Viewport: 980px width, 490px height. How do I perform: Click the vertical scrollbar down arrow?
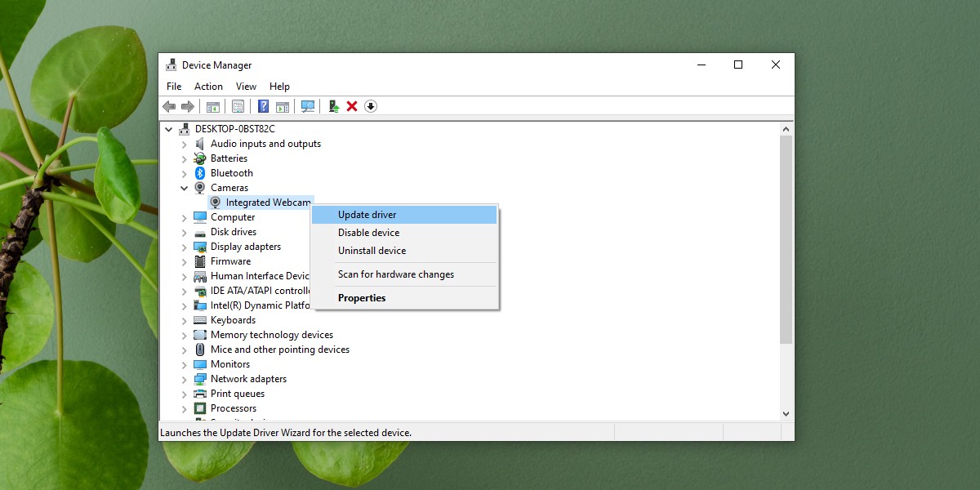pos(785,413)
